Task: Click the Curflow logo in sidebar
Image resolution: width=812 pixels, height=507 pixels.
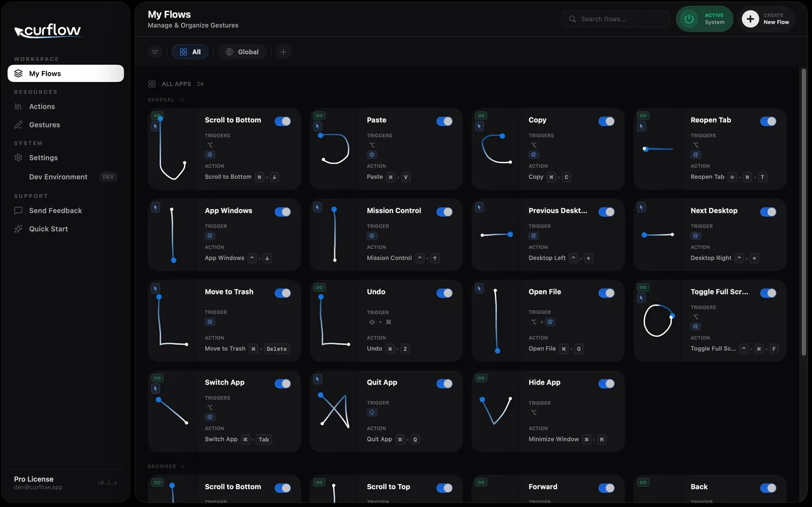Action: click(x=48, y=30)
